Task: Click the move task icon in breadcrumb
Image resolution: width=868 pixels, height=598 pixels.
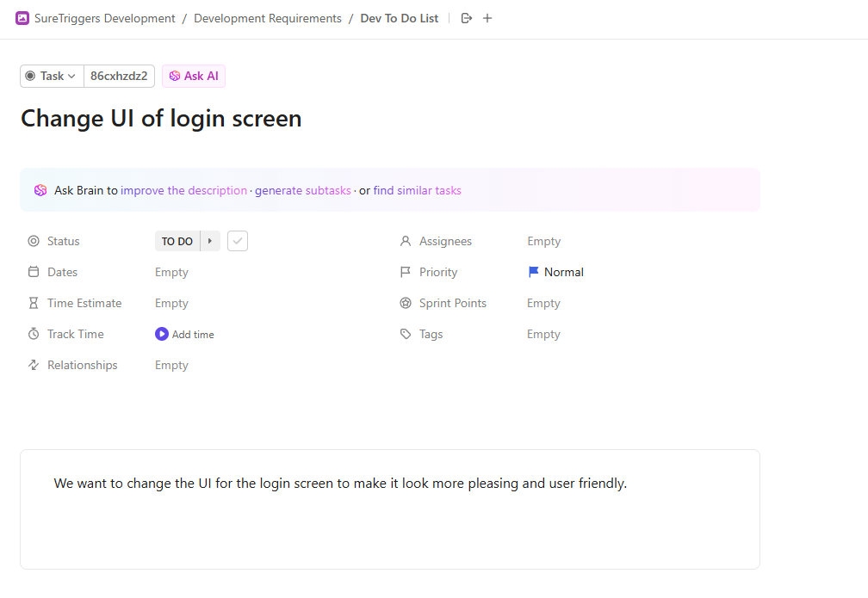Action: (x=467, y=18)
